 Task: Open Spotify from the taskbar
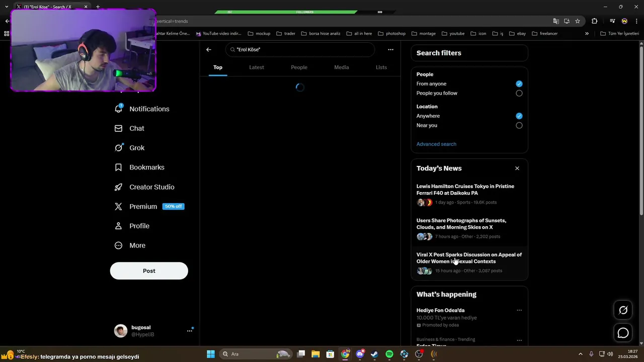click(389, 354)
